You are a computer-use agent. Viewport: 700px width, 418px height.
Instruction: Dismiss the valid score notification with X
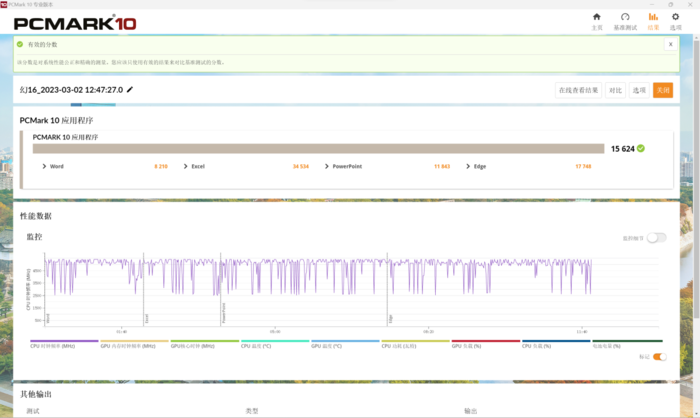pos(670,44)
